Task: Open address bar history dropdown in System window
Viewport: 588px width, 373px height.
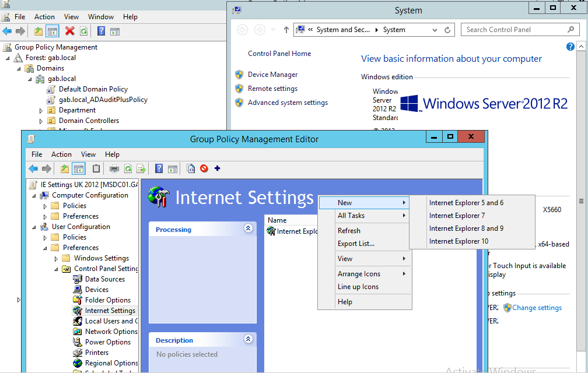Action: [435, 30]
